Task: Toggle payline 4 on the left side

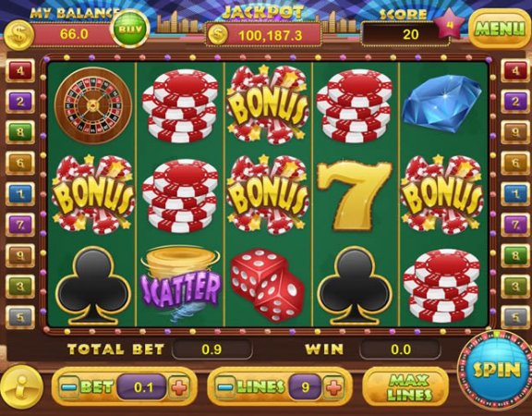Action: [x=20, y=71]
